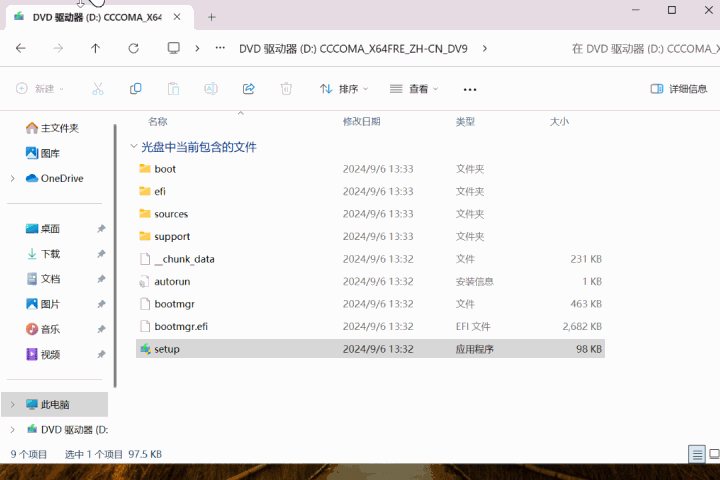This screenshot has width=720, height=480.
Task: Go up one folder level
Action: click(96, 48)
